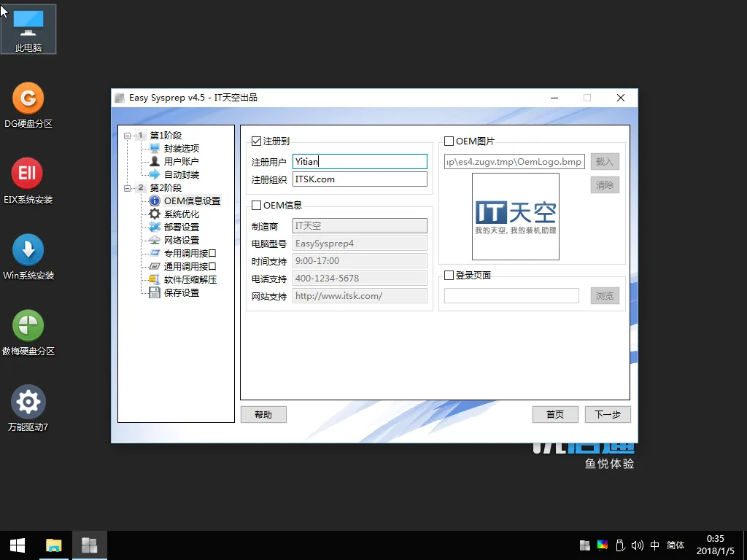
Task: Click the 电脑型号 field
Action: [x=360, y=244]
